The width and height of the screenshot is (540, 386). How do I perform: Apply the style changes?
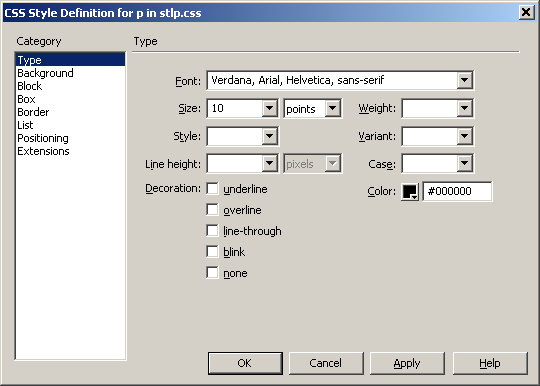407,363
